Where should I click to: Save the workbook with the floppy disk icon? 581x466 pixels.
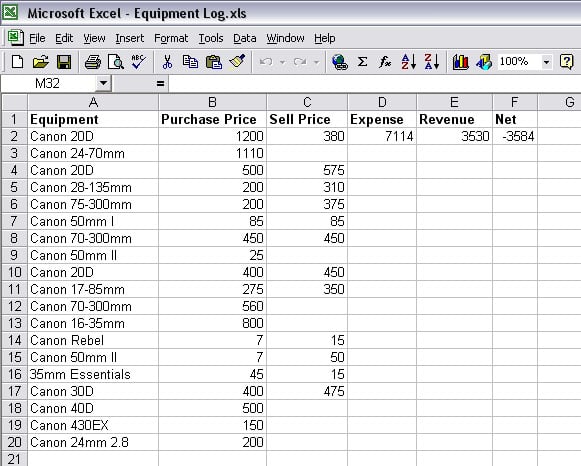[64, 61]
